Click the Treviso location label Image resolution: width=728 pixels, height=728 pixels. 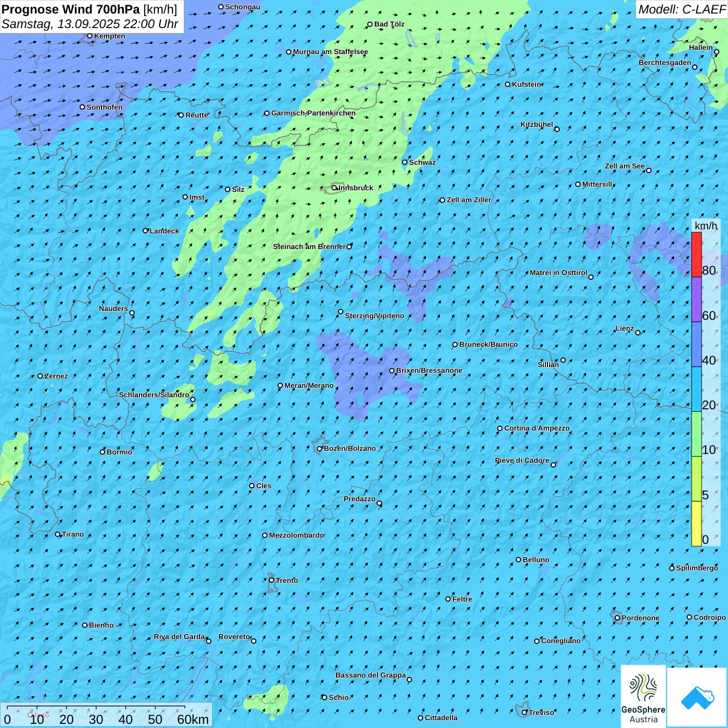coord(541,712)
